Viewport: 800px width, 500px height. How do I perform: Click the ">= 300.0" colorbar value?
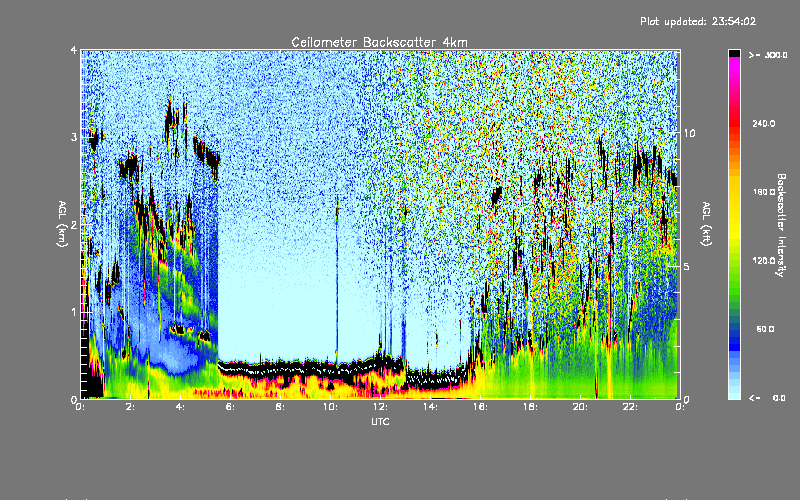(768, 55)
